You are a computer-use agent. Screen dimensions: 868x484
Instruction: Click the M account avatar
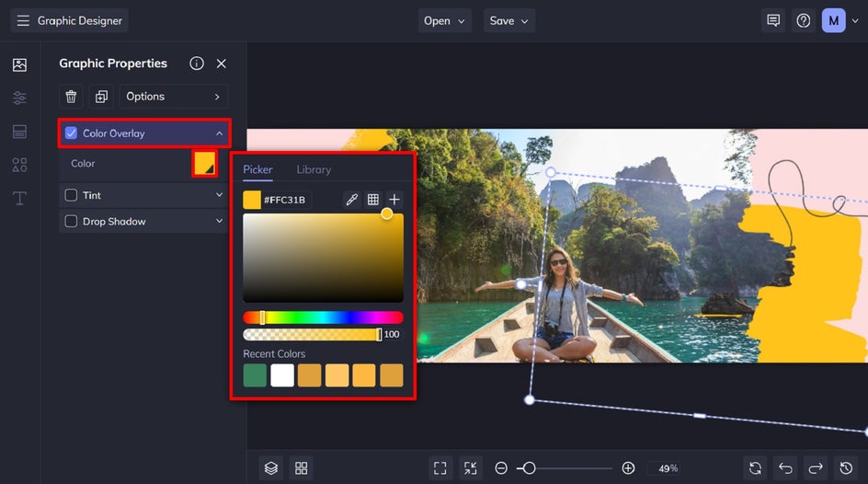833,20
